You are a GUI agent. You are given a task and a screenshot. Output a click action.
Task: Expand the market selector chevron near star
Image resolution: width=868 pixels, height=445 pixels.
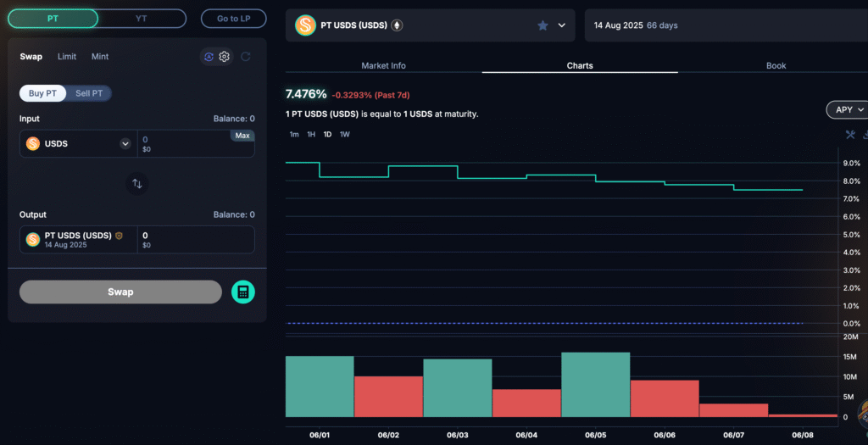(561, 25)
